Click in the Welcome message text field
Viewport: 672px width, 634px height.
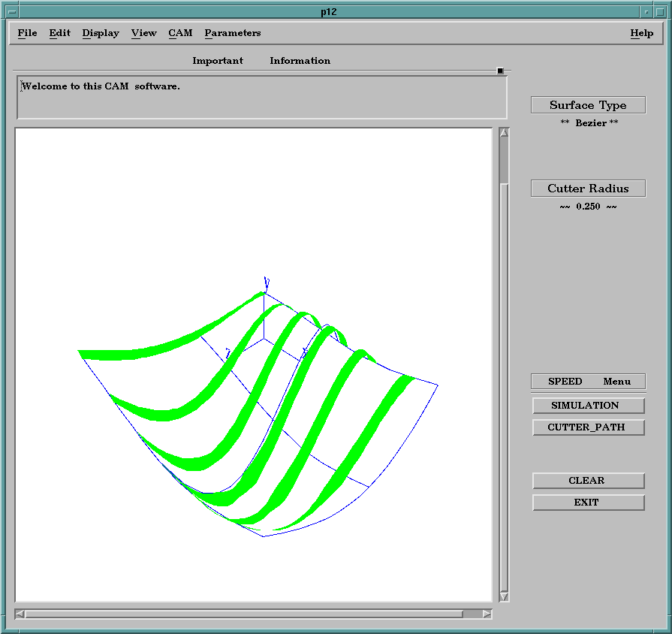[x=262, y=98]
